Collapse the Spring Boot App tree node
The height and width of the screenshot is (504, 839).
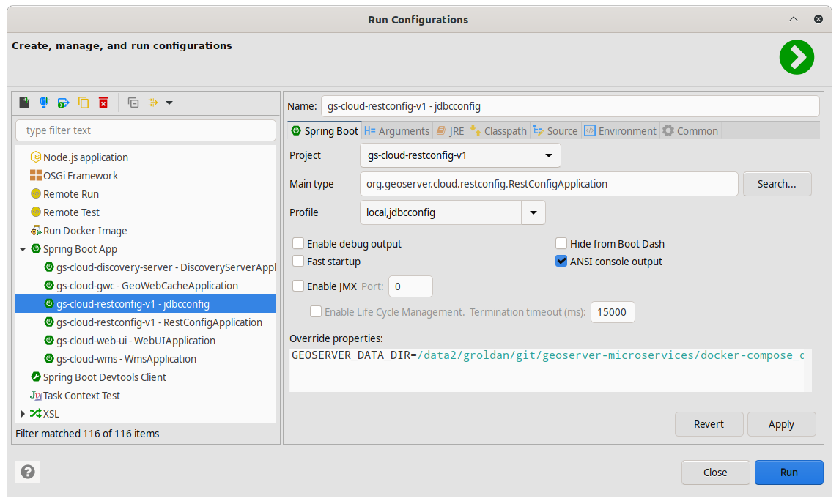(22, 248)
